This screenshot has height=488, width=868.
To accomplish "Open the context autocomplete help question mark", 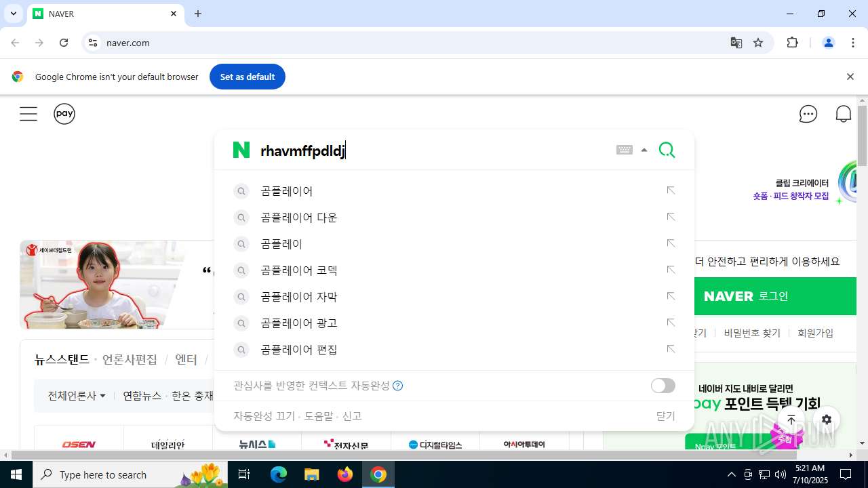I will (x=398, y=386).
